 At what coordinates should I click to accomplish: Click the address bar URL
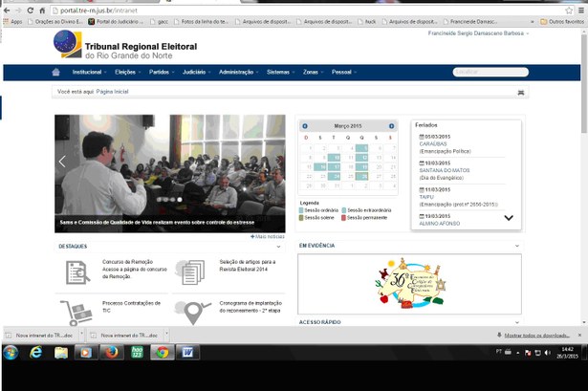99,11
